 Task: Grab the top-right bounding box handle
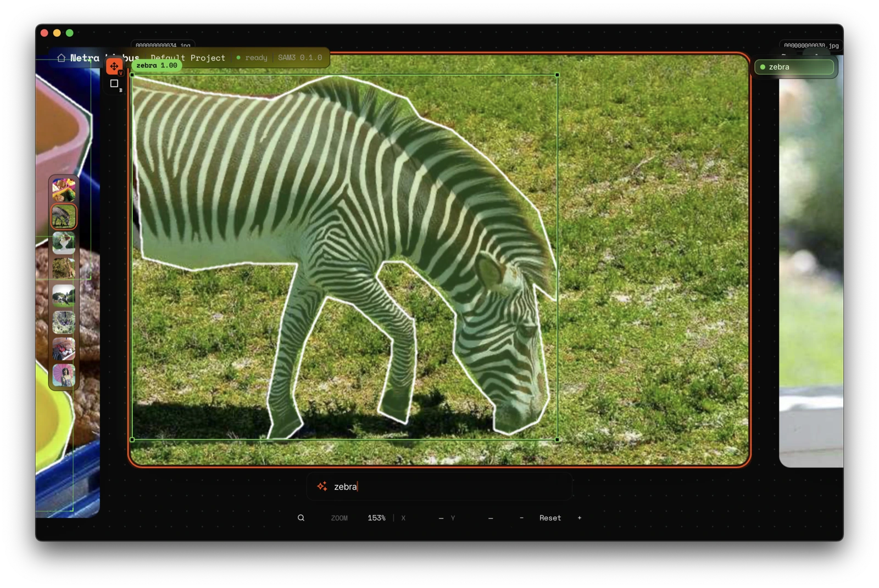pyautogui.click(x=557, y=75)
